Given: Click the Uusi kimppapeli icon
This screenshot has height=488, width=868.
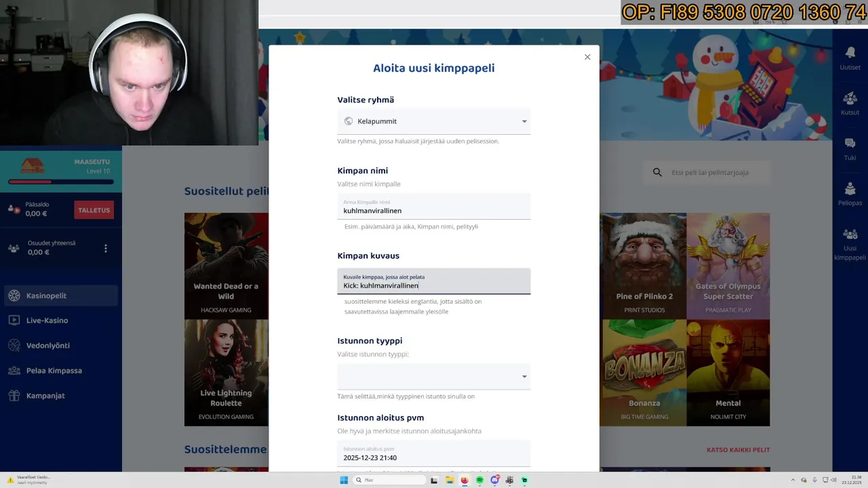Looking at the screenshot, I should click(x=850, y=234).
